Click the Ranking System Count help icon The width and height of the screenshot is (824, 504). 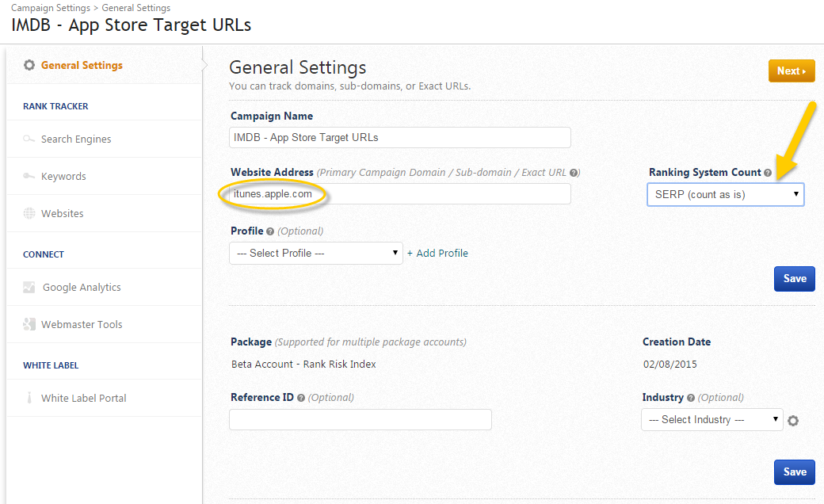coord(768,173)
